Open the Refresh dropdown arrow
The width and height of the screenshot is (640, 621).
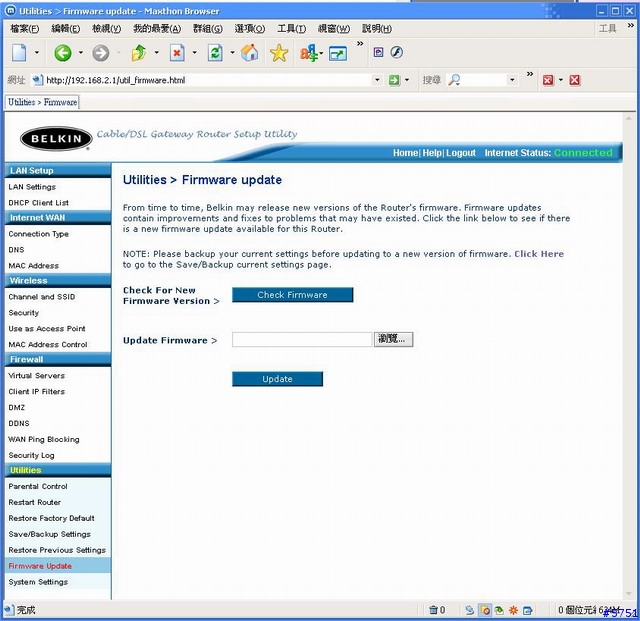coord(232,52)
